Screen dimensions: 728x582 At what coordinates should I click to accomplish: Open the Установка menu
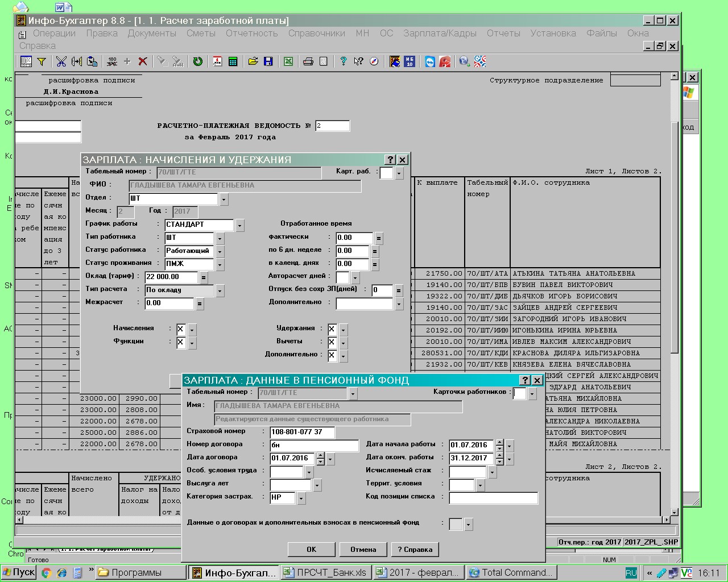click(x=553, y=33)
